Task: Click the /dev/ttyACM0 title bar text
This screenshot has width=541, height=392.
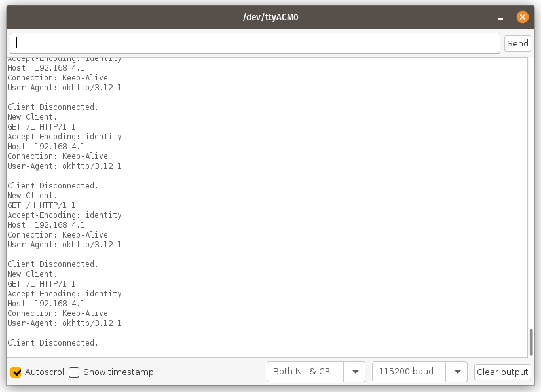Action: (270, 17)
